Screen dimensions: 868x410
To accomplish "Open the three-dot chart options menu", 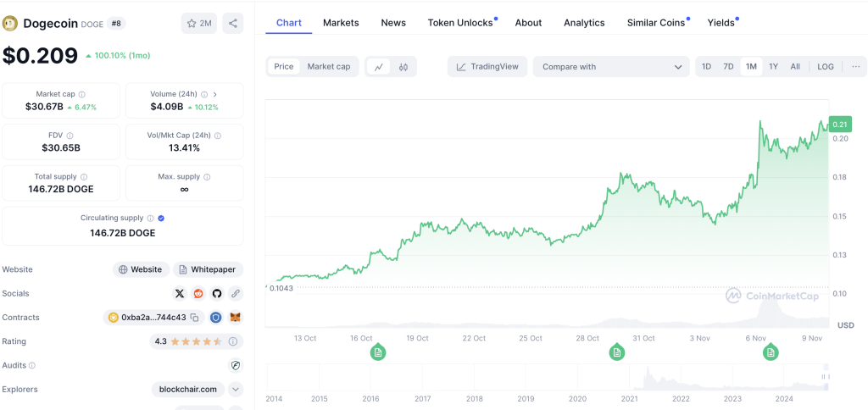I will (856, 66).
